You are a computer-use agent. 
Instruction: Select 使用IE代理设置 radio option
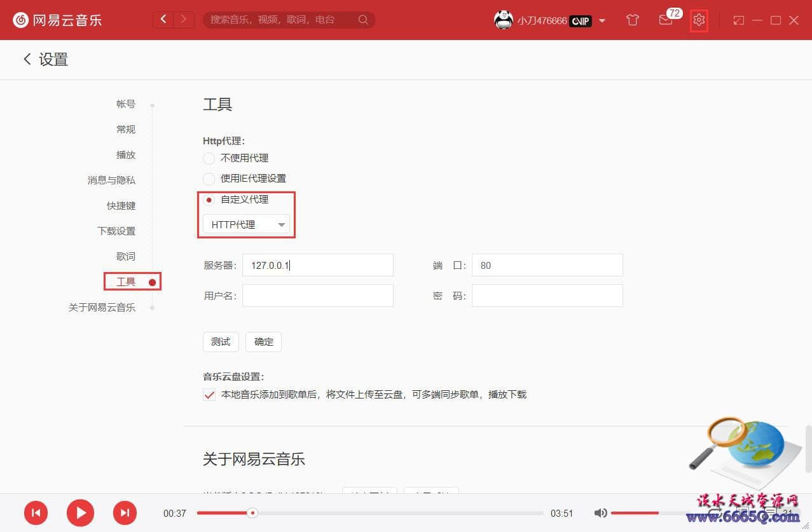click(209, 179)
